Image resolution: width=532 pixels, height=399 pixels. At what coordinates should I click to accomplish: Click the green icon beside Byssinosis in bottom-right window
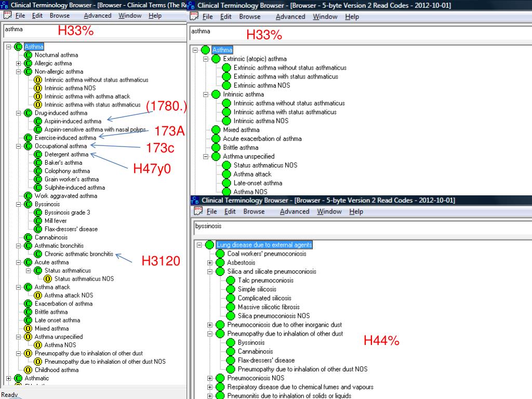coord(231,342)
